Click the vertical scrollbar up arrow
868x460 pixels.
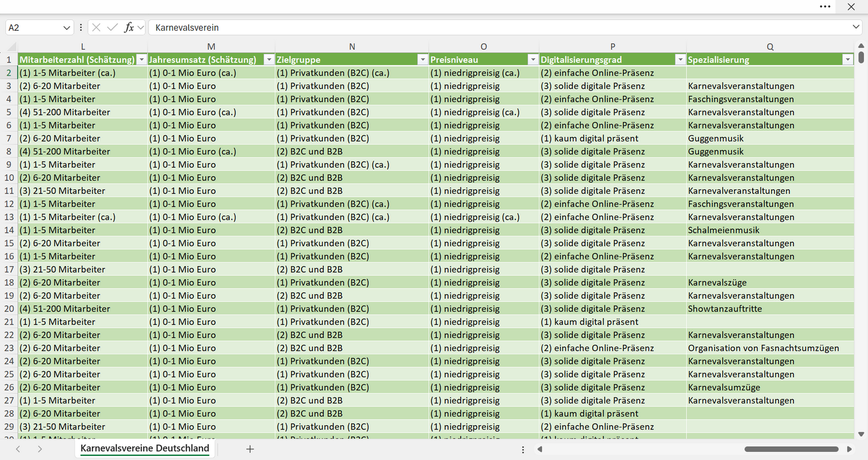[861, 46]
